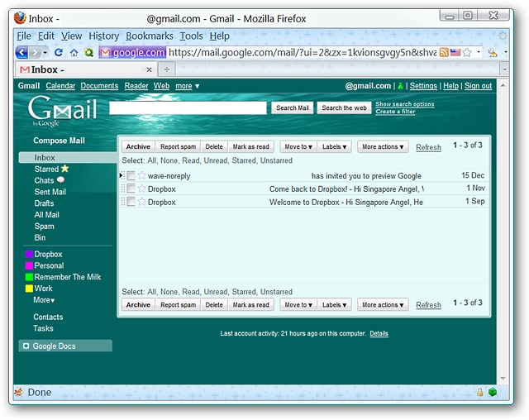
Task: Click the RSS feed icon in address bar
Action: [444, 52]
